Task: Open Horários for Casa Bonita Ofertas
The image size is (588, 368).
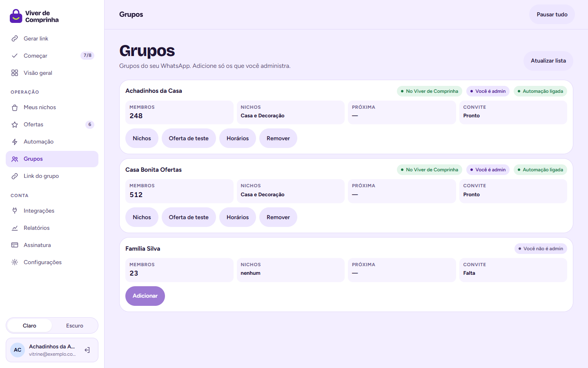Action: (238, 217)
